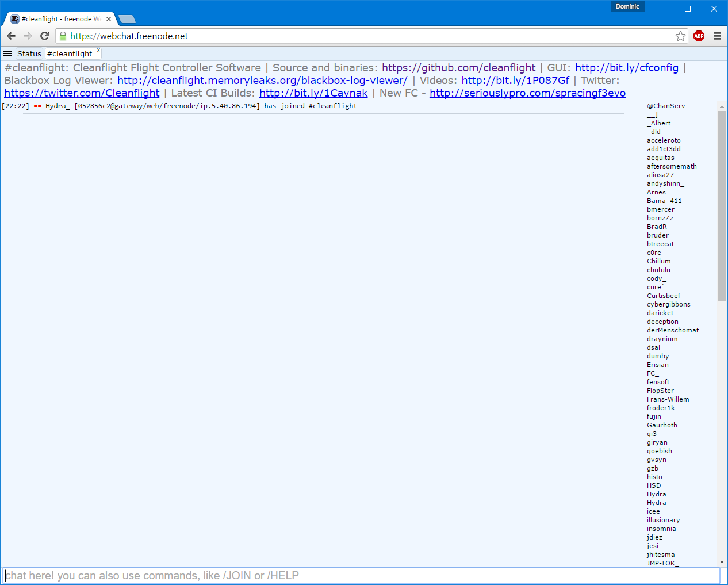Select user jhitesma in the nick list

(x=661, y=555)
